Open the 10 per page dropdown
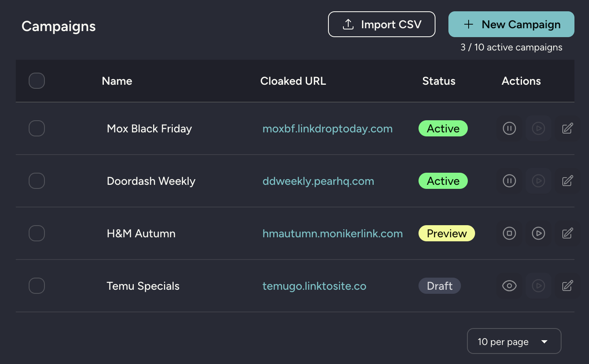This screenshot has width=589, height=364. [x=514, y=341]
